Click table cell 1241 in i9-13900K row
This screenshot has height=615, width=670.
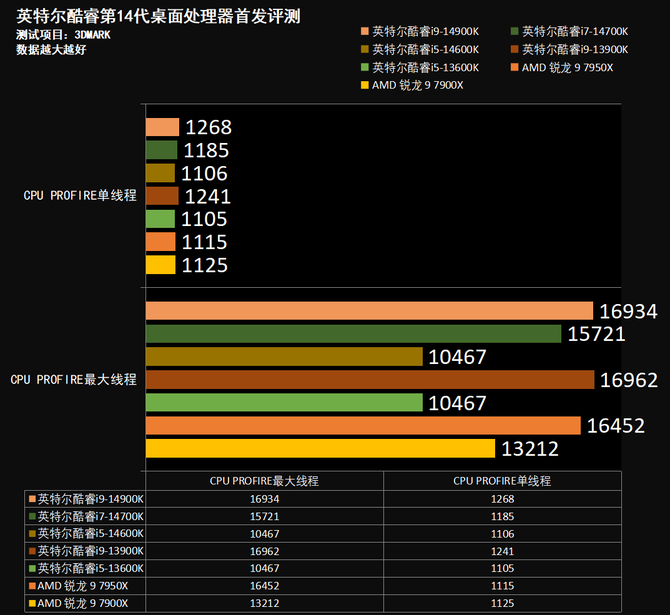click(x=502, y=551)
